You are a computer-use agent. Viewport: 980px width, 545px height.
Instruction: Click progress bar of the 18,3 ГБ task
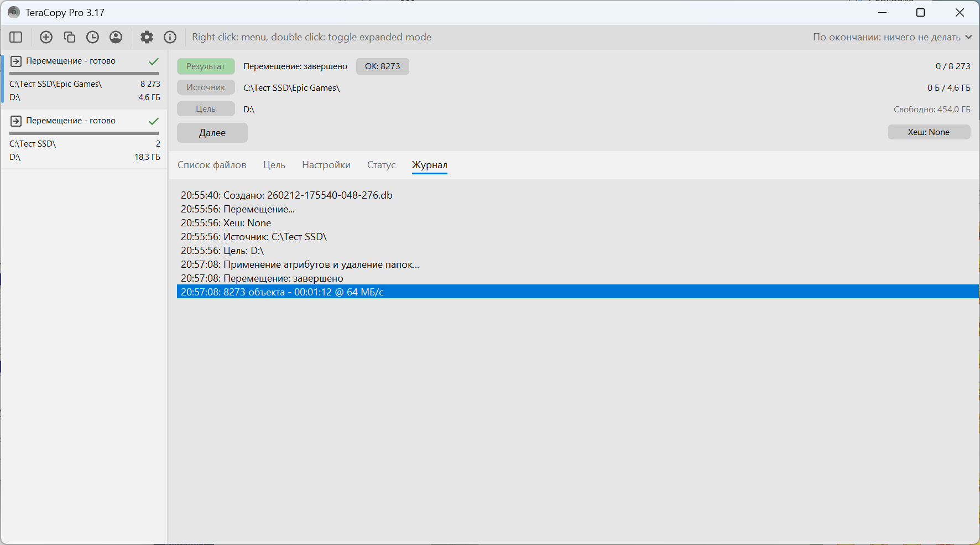click(84, 133)
